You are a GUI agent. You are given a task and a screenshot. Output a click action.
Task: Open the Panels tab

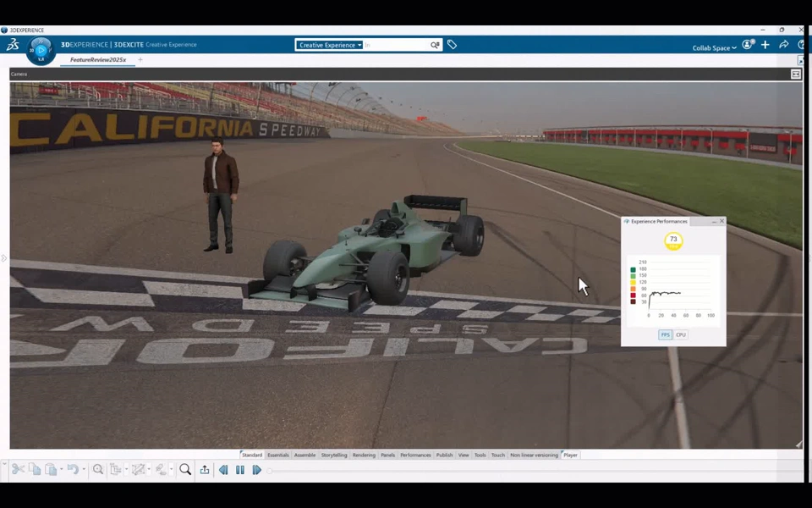pos(388,456)
